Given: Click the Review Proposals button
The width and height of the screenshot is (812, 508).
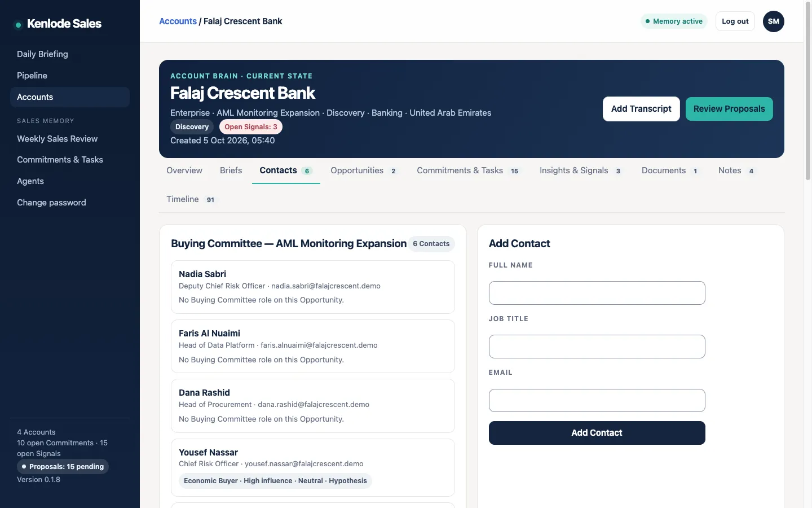Looking at the screenshot, I should click(729, 109).
